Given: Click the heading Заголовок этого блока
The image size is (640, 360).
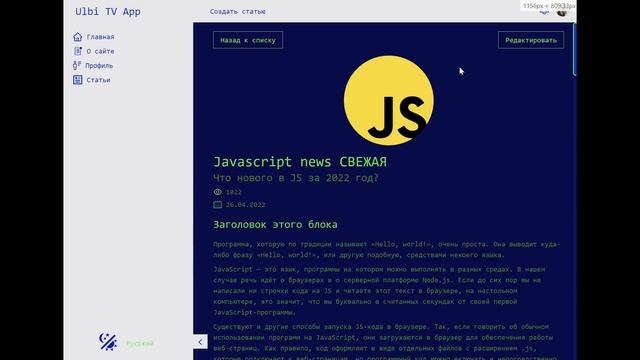Looking at the screenshot, I should (275, 224).
